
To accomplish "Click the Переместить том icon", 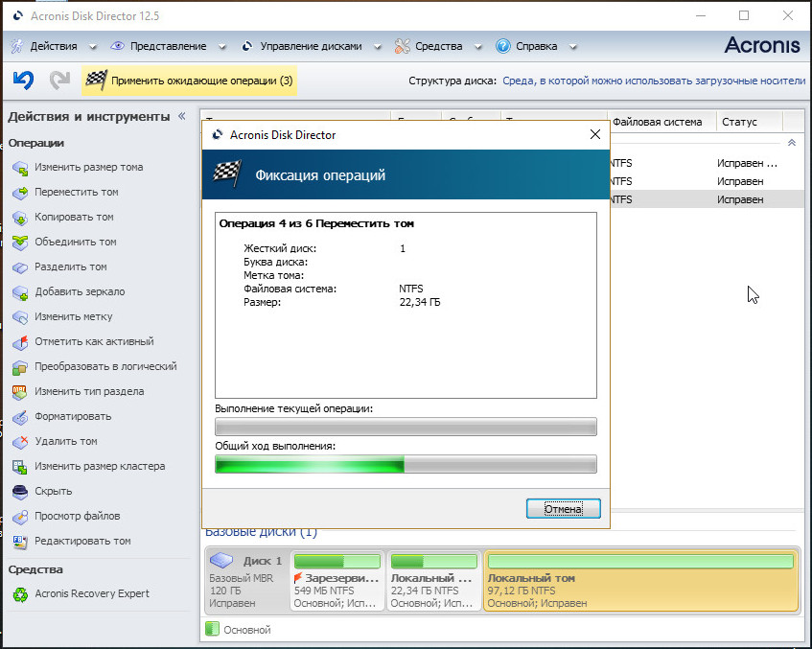I will coord(20,193).
